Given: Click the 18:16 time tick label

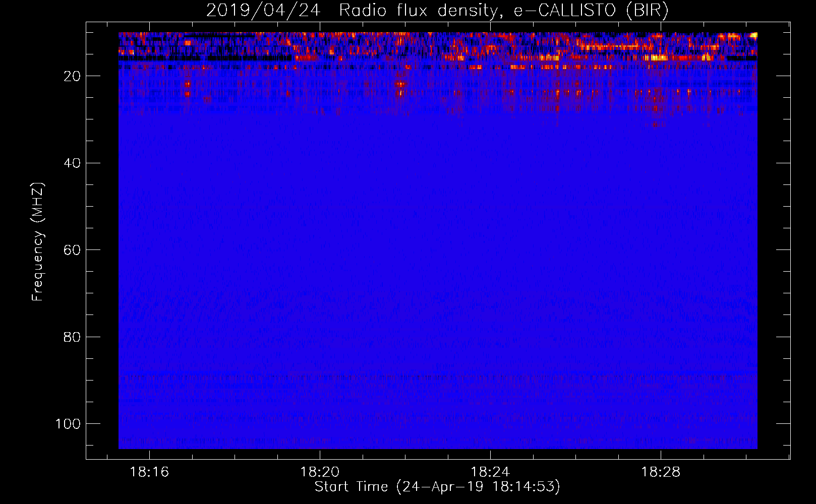Looking at the screenshot, I should pos(149,472).
